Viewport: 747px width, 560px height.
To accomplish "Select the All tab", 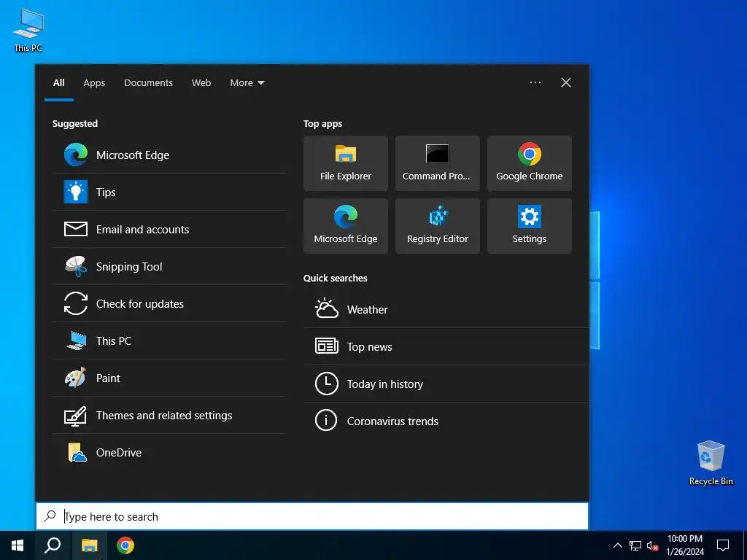I will (58, 83).
